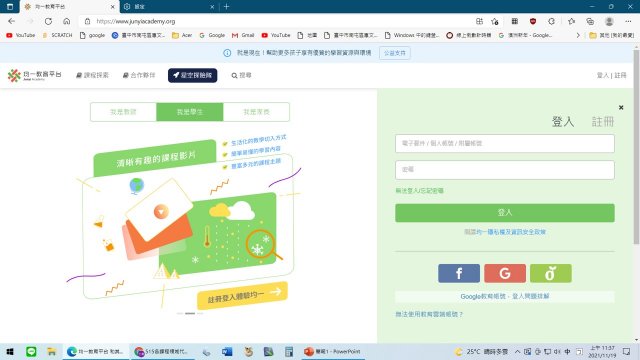640x360 pixels.
Task: Click the browser refresh icon
Action: [x=48, y=21]
